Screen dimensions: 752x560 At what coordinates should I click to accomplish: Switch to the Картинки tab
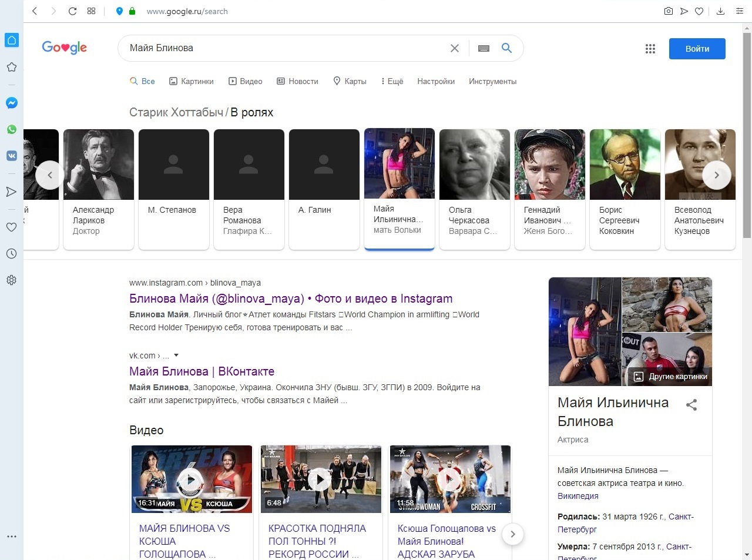click(192, 81)
